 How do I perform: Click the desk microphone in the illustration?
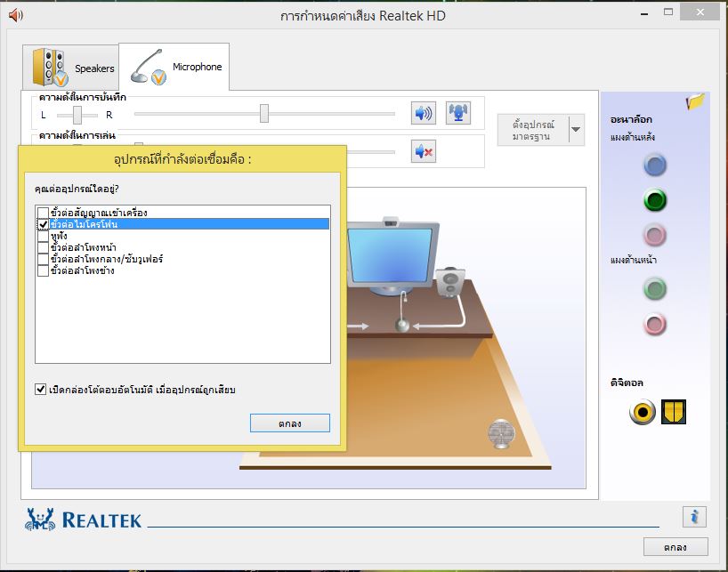(402, 313)
